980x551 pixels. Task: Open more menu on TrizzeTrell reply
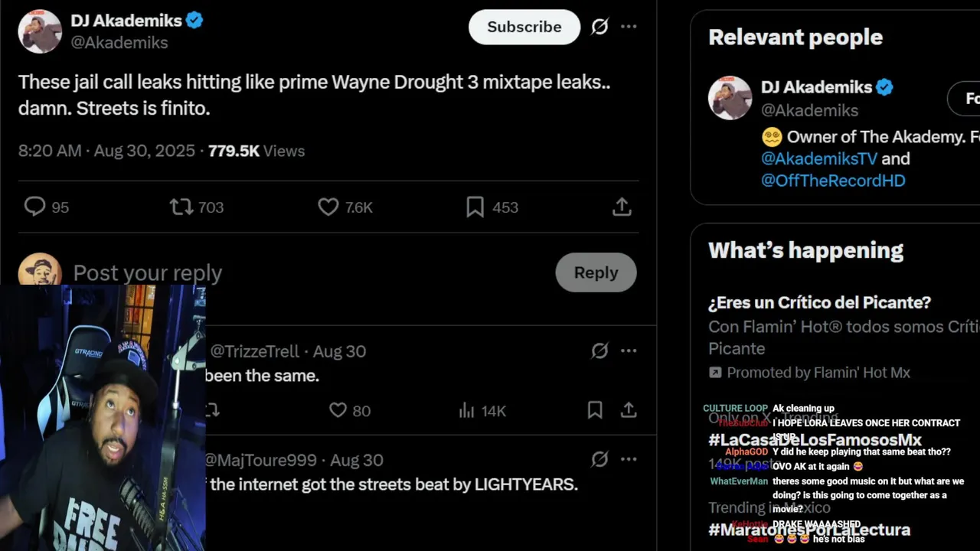click(629, 350)
